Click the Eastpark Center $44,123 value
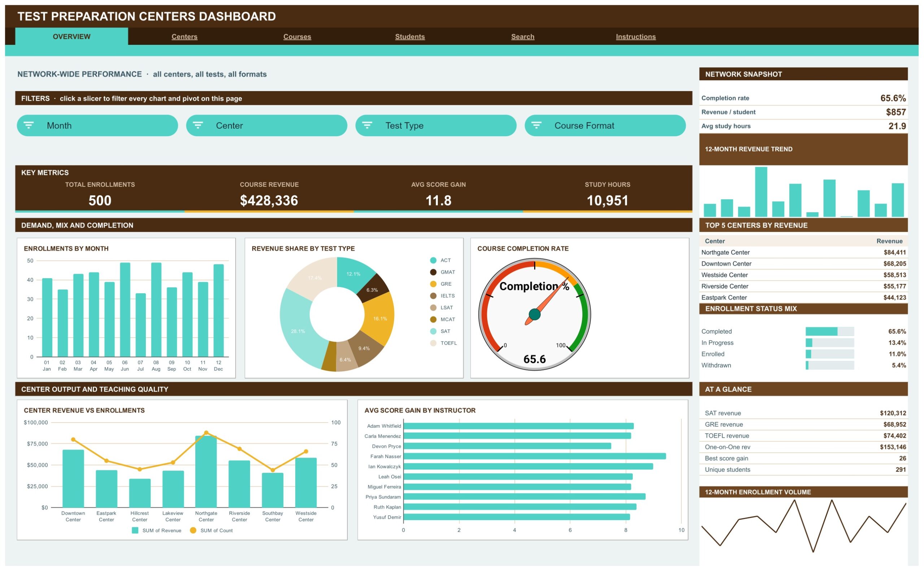The image size is (924, 571). (x=894, y=298)
